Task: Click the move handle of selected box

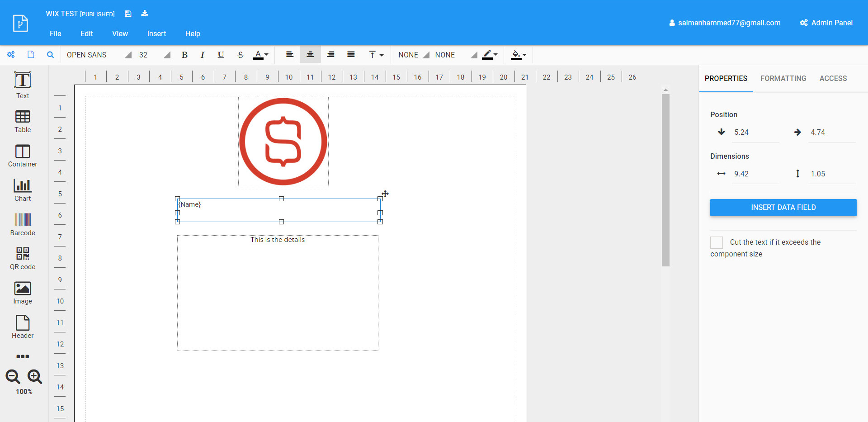Action: coord(385,194)
